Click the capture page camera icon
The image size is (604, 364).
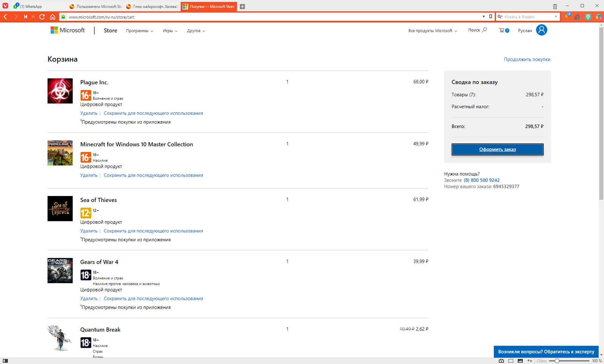click(501, 361)
